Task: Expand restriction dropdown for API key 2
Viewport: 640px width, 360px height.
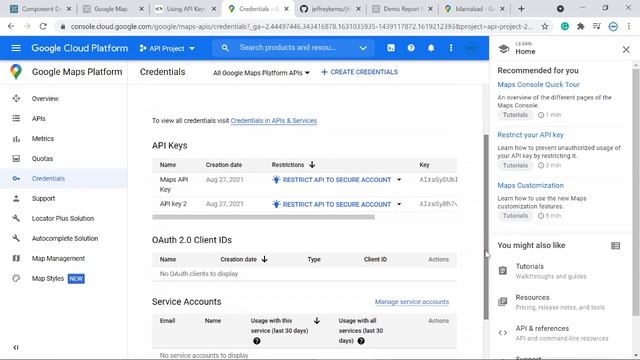Action: click(x=399, y=204)
